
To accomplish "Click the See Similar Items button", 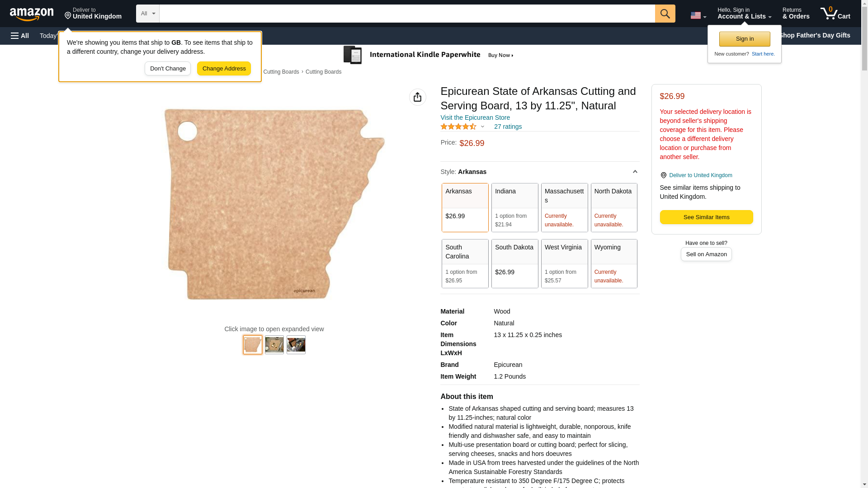I will 706,217.
